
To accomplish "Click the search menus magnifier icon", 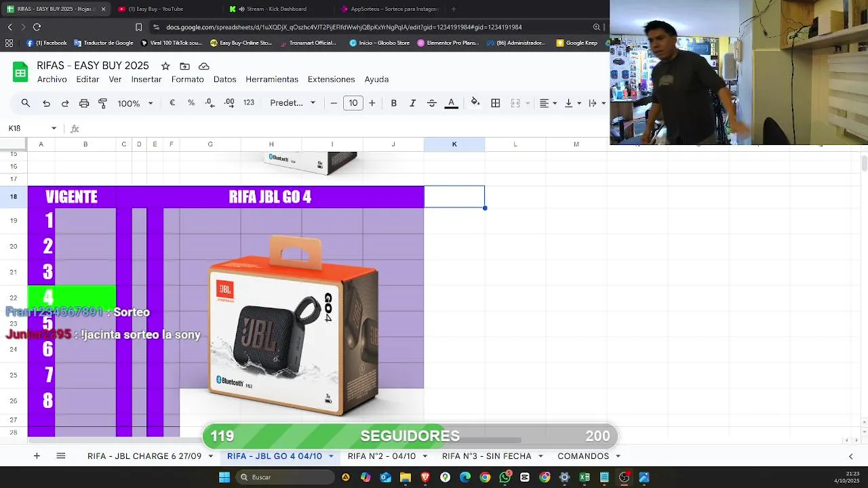I will pos(26,103).
